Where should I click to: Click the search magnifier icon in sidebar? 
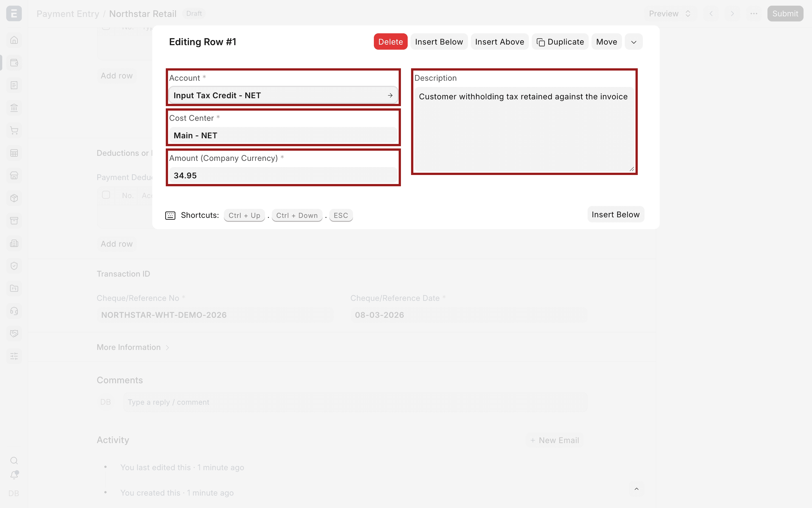[x=14, y=460]
